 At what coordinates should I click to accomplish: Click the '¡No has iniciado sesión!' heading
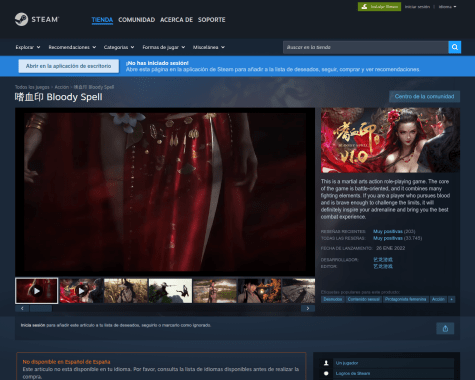(157, 63)
